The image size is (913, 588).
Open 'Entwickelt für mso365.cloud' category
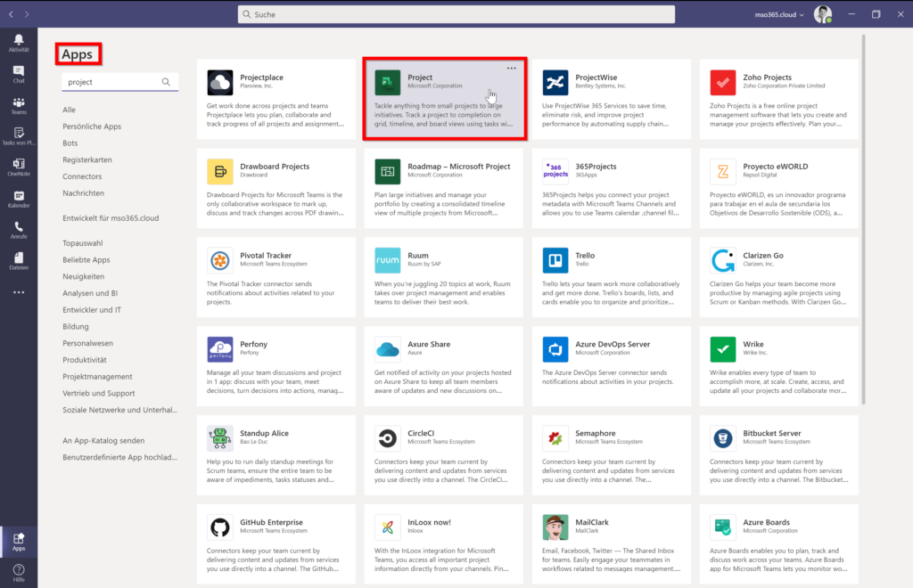[x=111, y=218]
